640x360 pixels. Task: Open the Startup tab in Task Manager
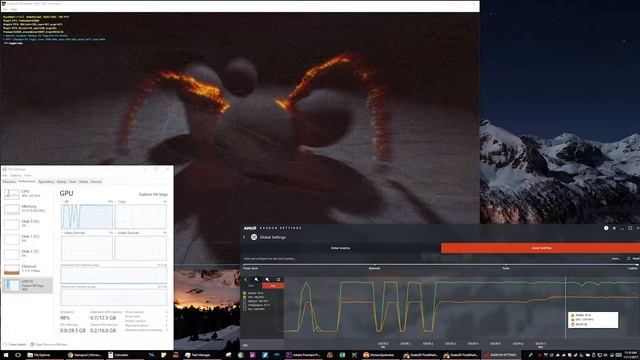[62, 182]
